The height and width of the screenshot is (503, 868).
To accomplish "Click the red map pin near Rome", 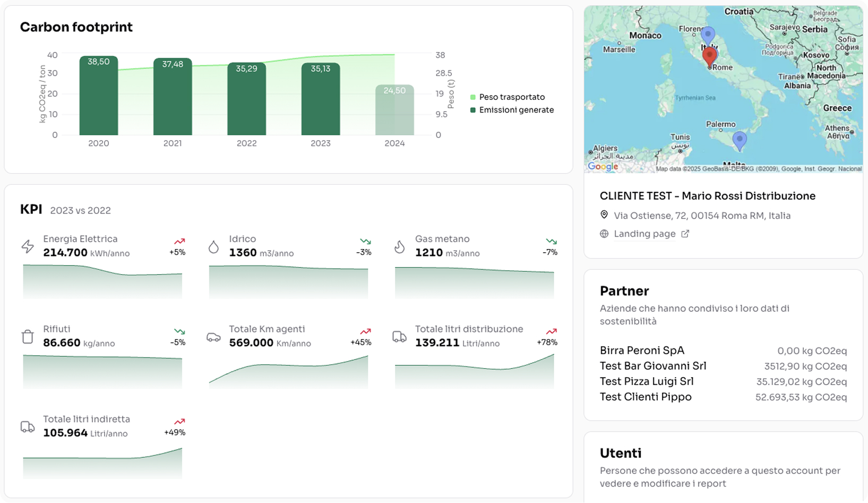I will [x=709, y=56].
